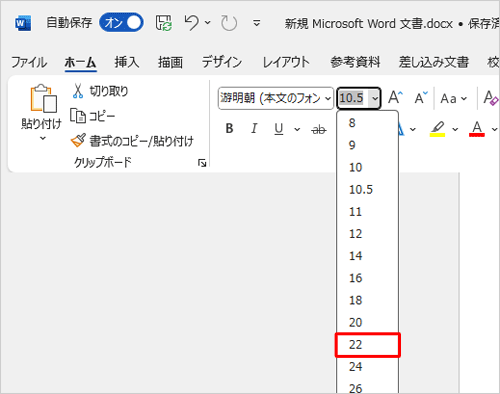
Task: Switch to the 挿入 tab
Action: pos(127,62)
